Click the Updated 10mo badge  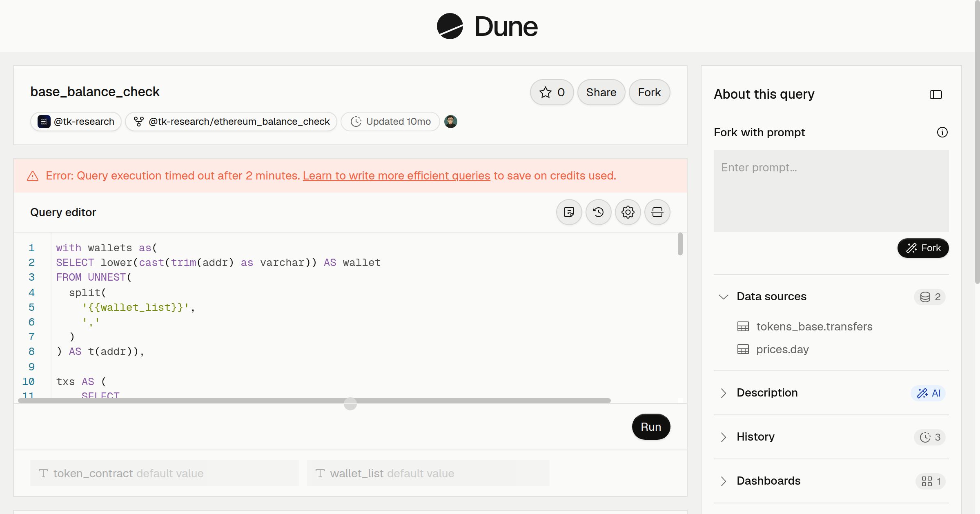390,122
